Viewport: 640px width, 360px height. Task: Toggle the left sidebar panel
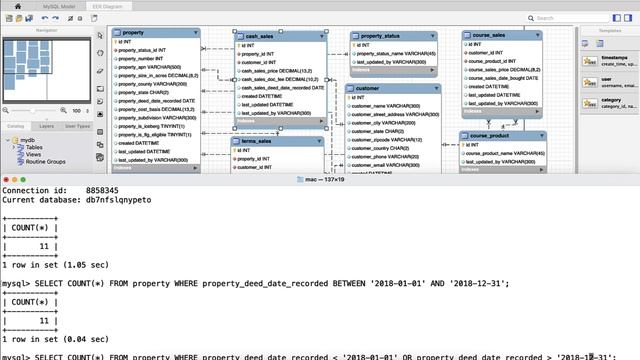coord(617,18)
